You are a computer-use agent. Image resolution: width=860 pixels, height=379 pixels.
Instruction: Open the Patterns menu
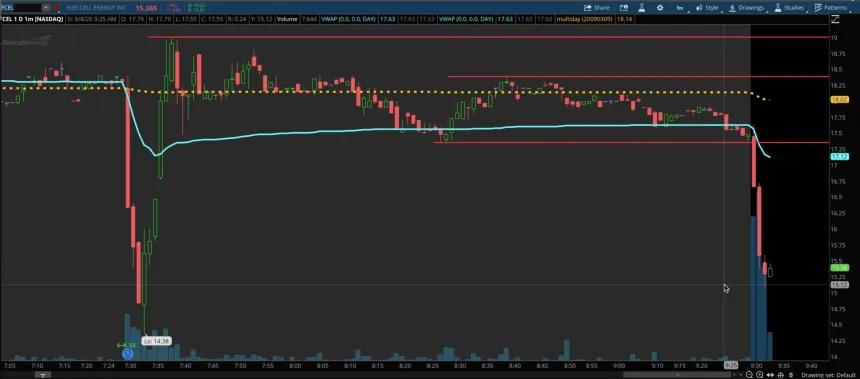coord(830,8)
